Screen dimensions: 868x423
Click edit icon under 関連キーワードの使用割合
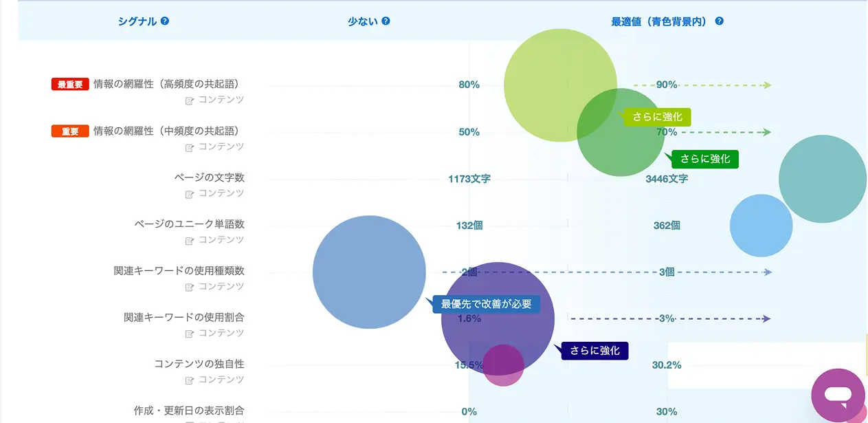(190, 334)
